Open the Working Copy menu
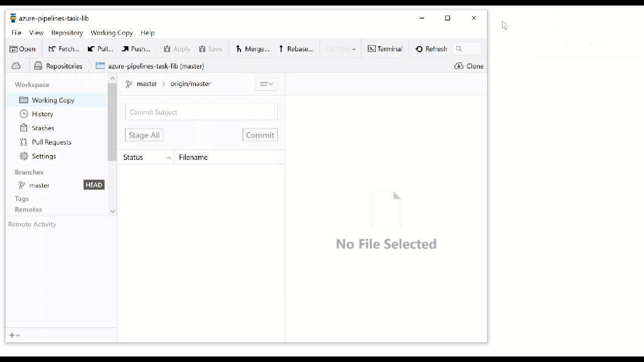644x362 pixels. (112, 33)
